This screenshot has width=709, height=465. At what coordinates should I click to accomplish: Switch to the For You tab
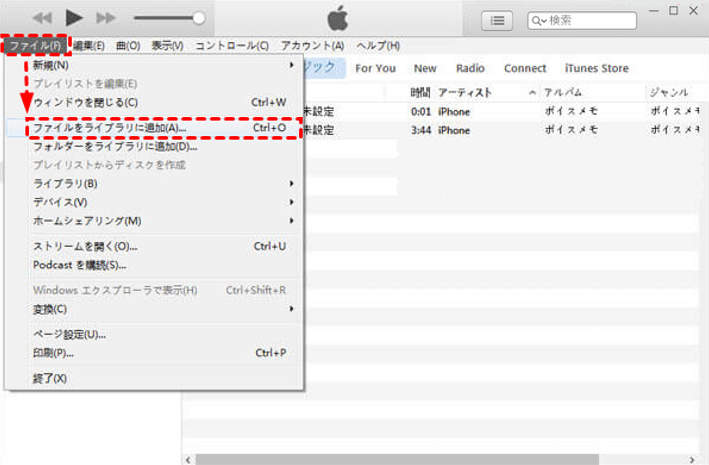point(375,68)
